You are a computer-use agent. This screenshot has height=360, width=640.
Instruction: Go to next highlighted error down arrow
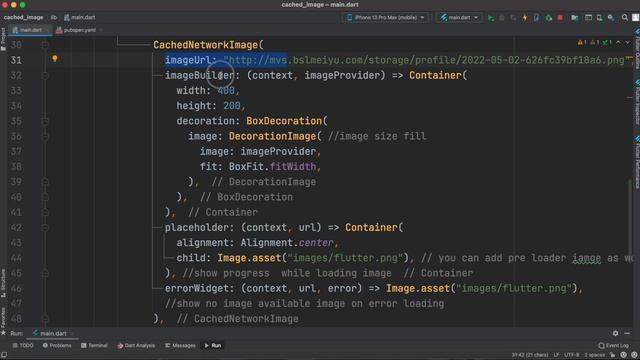click(x=628, y=42)
